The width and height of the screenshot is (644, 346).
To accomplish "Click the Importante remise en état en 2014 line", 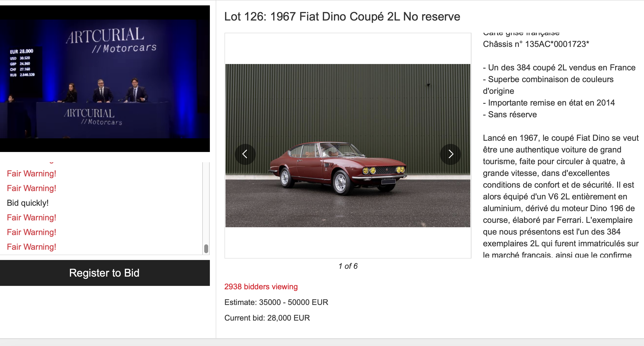I will pos(549,103).
